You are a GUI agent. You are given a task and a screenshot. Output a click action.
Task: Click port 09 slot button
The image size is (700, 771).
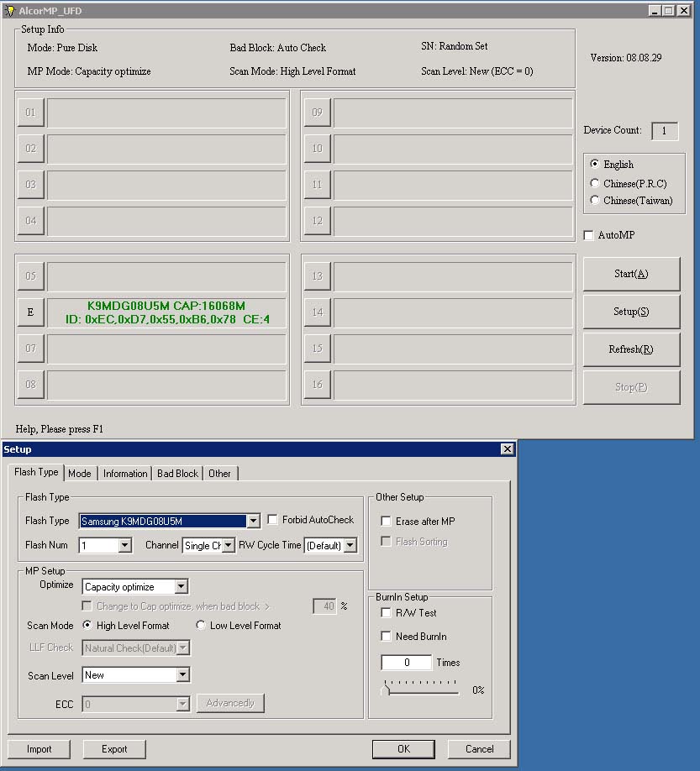click(x=317, y=113)
